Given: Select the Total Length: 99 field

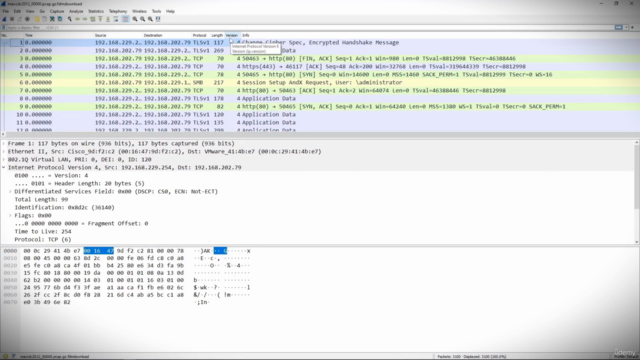Looking at the screenshot, I should click(41, 200).
